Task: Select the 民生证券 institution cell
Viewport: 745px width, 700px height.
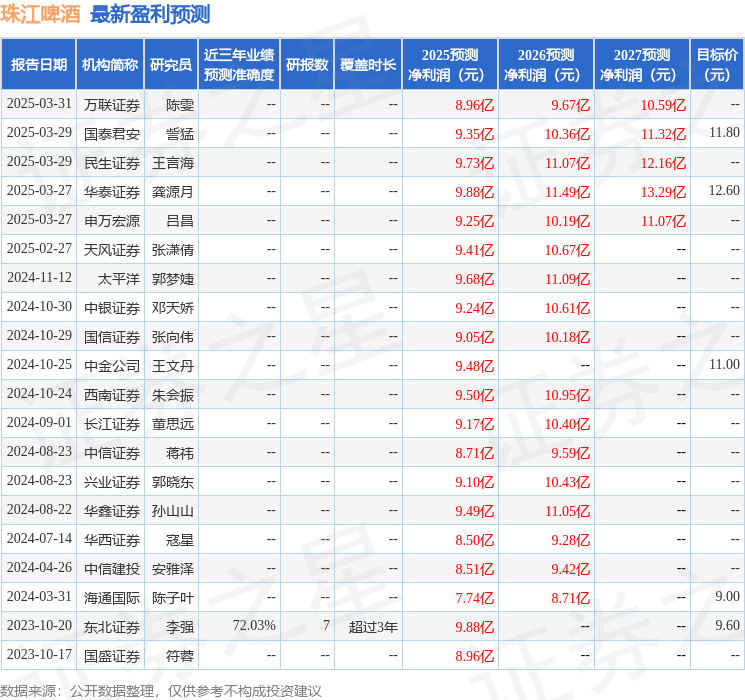Action: pos(112,163)
